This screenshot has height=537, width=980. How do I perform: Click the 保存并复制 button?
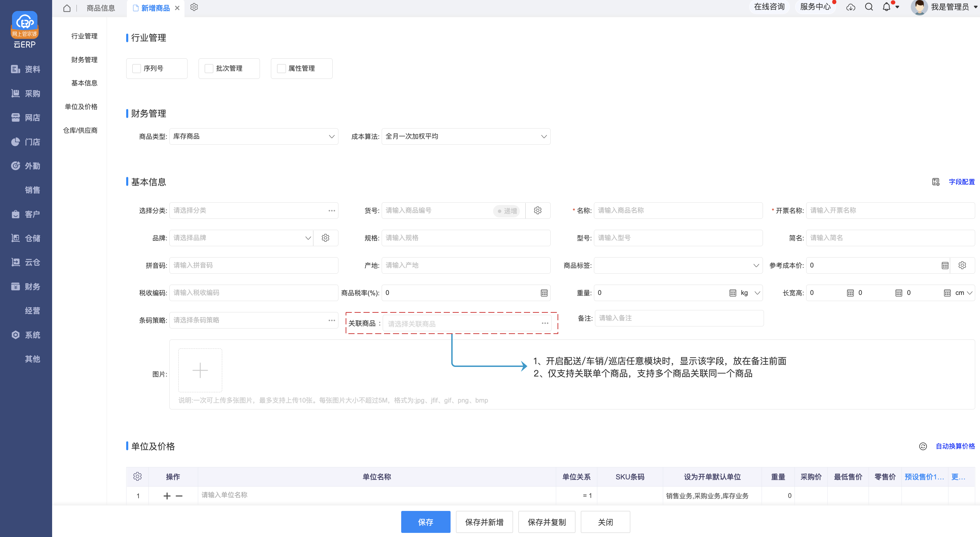pos(547,522)
